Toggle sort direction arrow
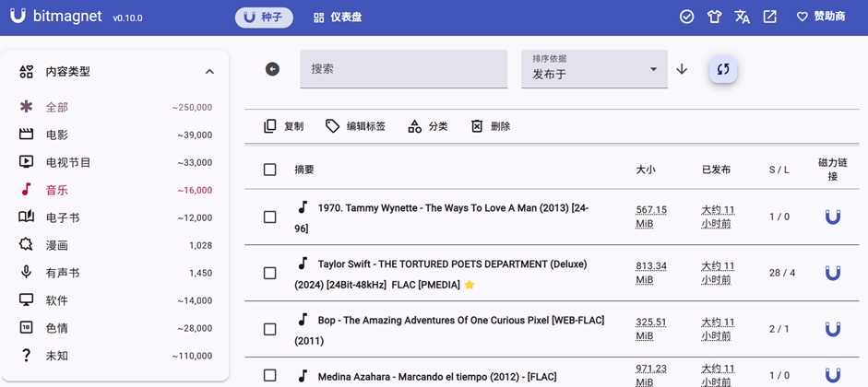This screenshot has width=868, height=387. pos(682,69)
